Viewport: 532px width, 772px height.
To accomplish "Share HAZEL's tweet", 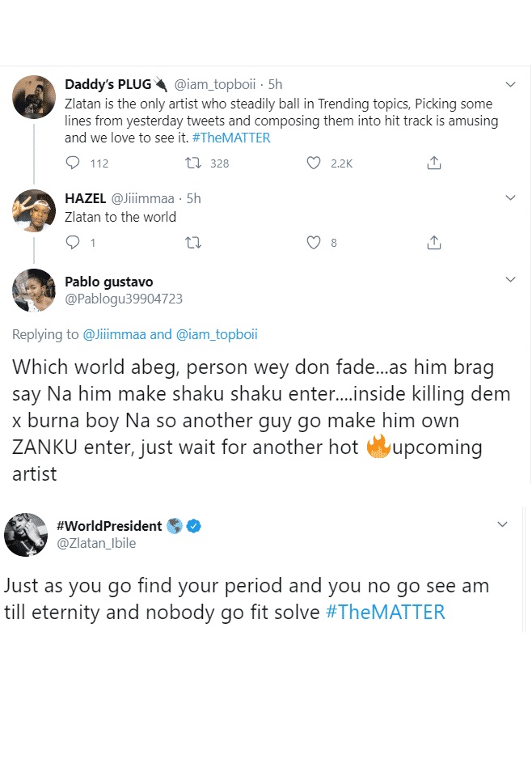I will point(433,242).
